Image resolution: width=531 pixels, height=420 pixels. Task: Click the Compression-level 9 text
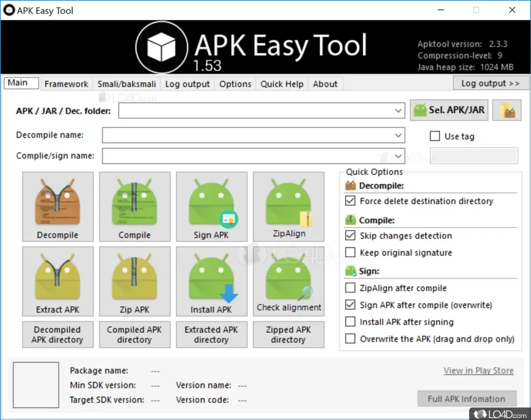(x=460, y=56)
